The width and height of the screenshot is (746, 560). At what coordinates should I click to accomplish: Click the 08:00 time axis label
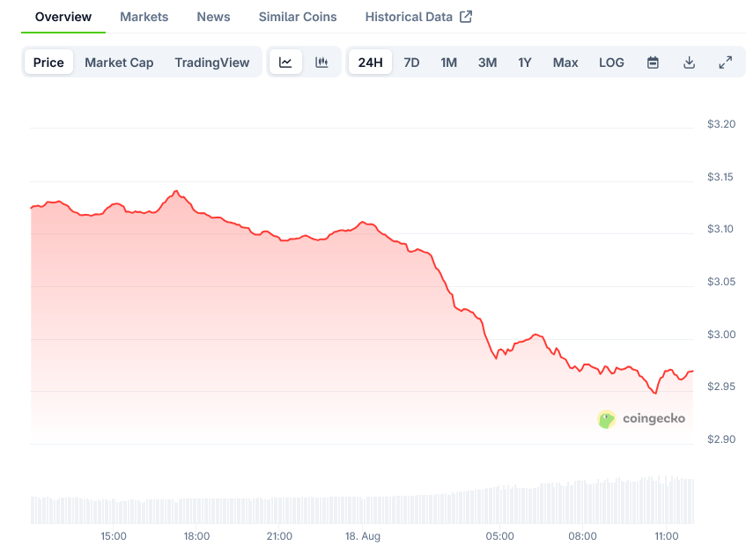(582, 536)
